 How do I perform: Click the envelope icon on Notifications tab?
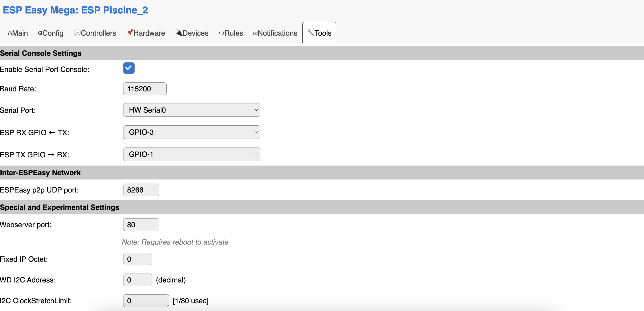pos(255,34)
